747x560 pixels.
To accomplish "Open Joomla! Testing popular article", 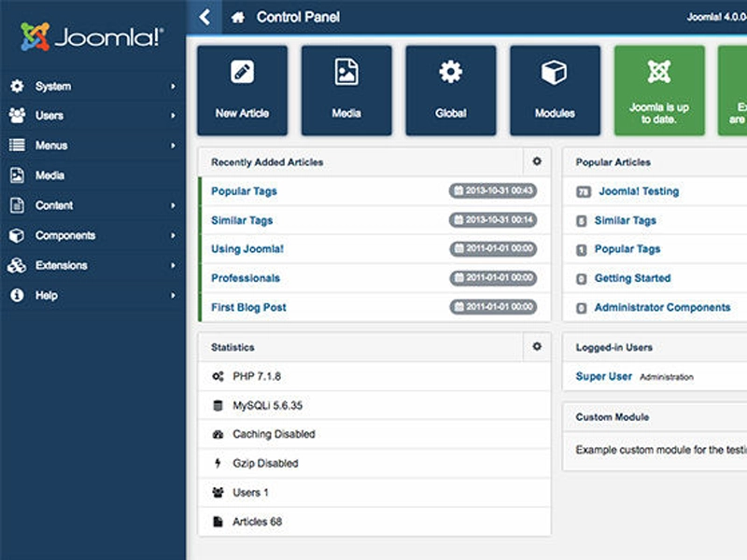I will (639, 191).
